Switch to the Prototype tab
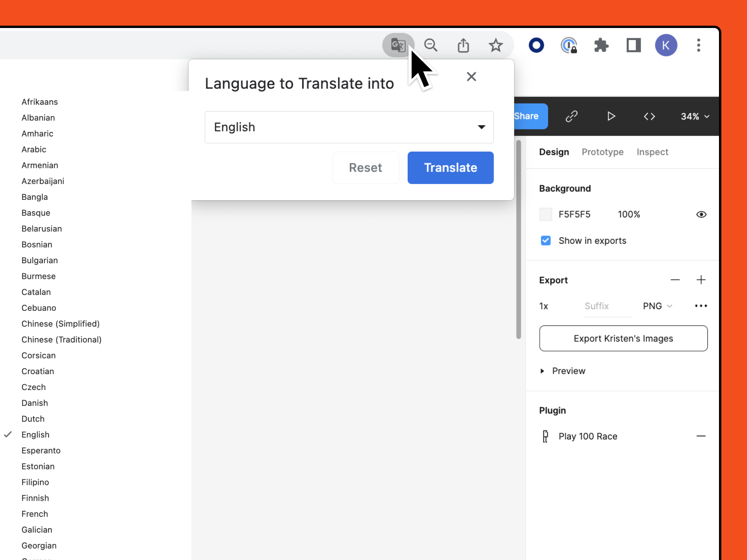This screenshot has height=560, width=747. click(602, 152)
